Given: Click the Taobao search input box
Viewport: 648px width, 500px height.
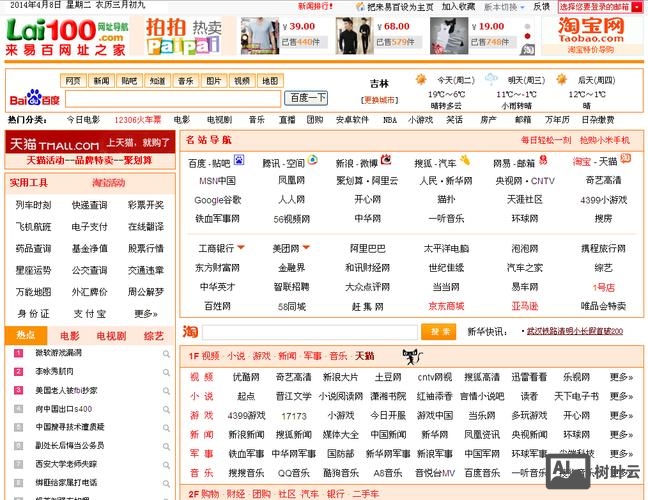Looking at the screenshot, I should click(310, 332).
